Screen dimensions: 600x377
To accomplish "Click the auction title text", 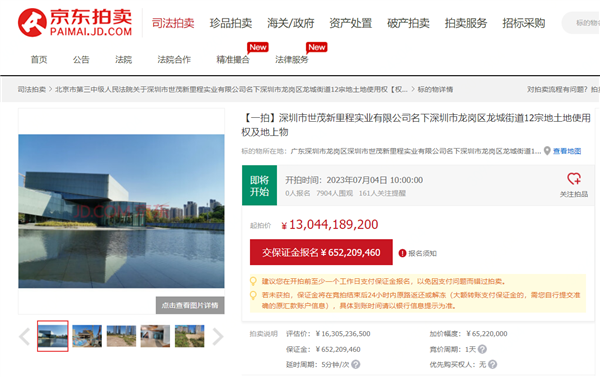I will (x=416, y=125).
